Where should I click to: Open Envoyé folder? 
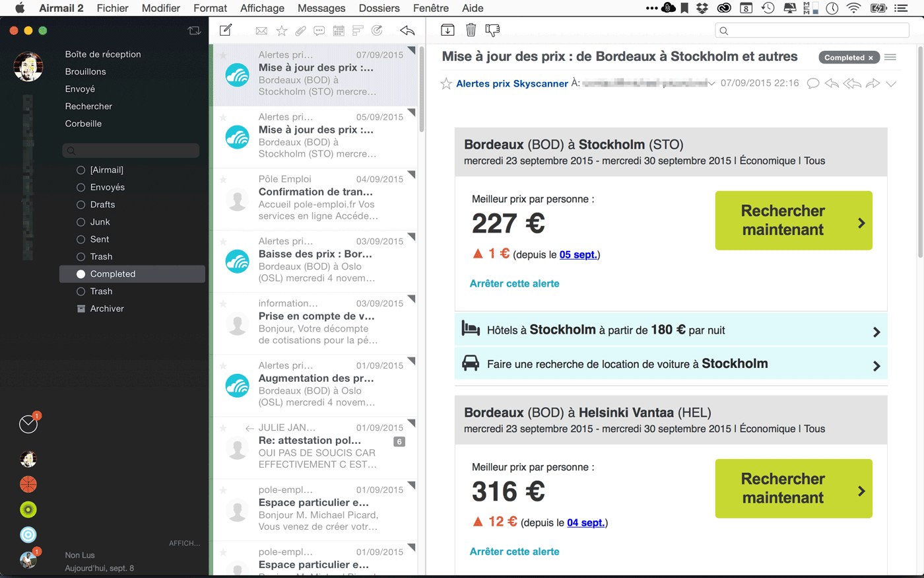click(80, 89)
